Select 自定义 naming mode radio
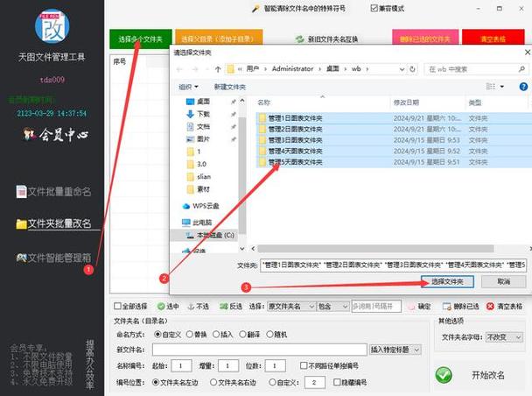 (x=157, y=334)
